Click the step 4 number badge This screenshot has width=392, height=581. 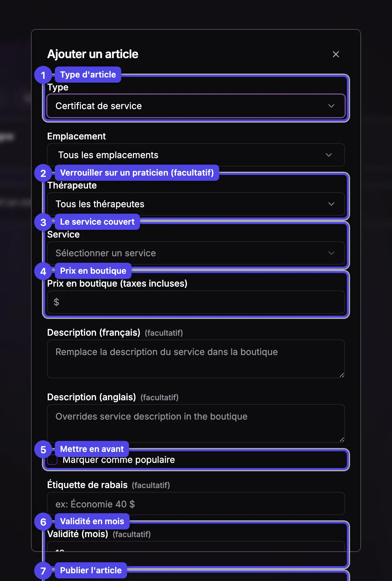click(43, 271)
